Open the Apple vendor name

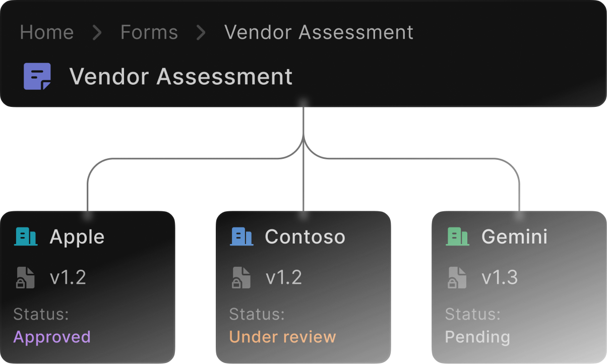(77, 237)
